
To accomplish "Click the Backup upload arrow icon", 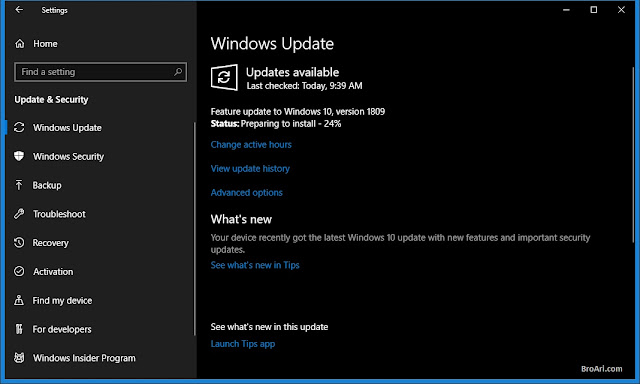I will 19,185.
